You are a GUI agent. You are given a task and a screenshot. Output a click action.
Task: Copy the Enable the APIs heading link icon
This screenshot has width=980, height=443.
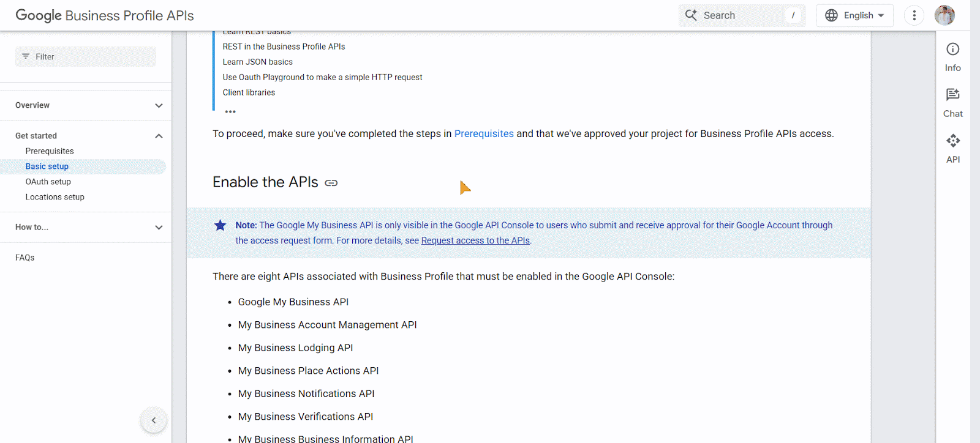point(331,183)
